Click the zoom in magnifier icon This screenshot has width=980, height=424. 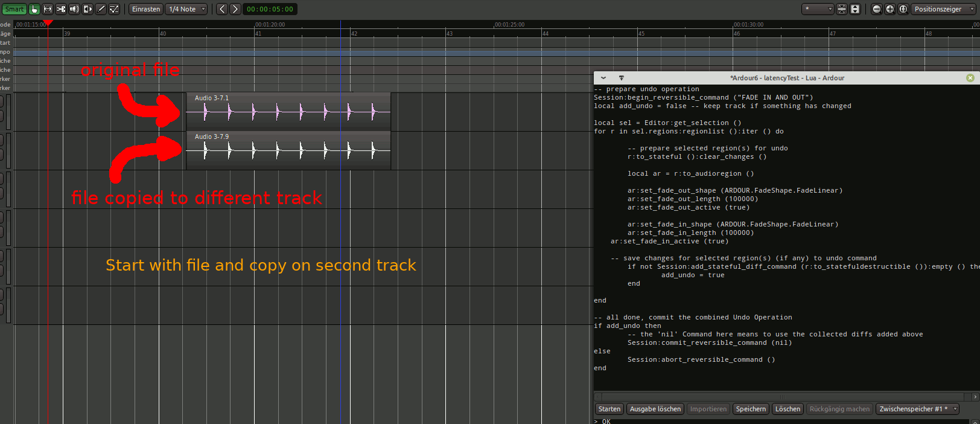(x=890, y=9)
